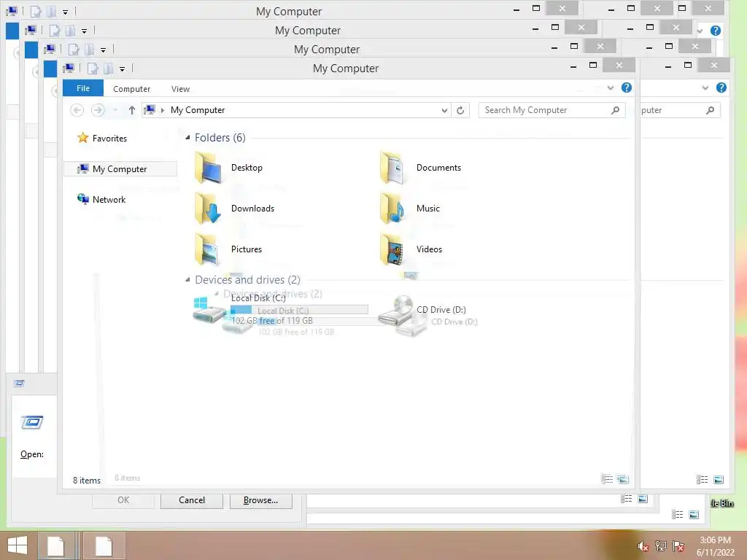Open the Action Center flag icon
Viewport: 747px width, 560px height.
pos(678,545)
